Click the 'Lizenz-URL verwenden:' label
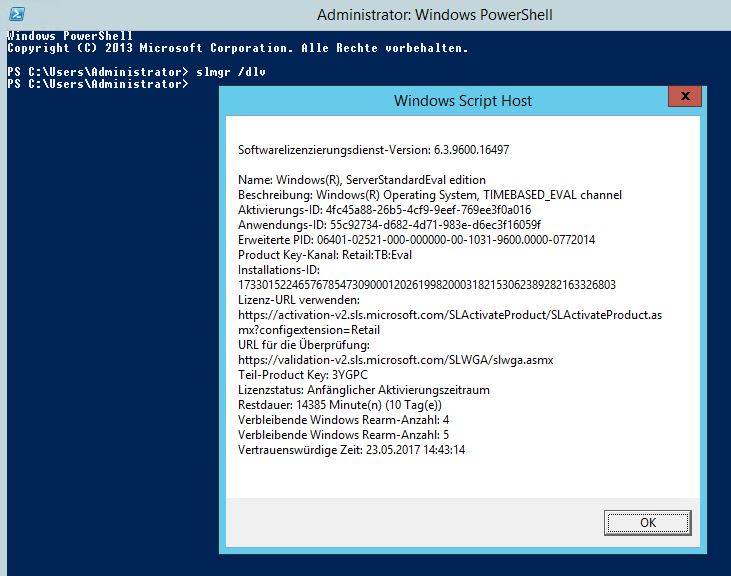The height and width of the screenshot is (576, 731). click(x=299, y=300)
